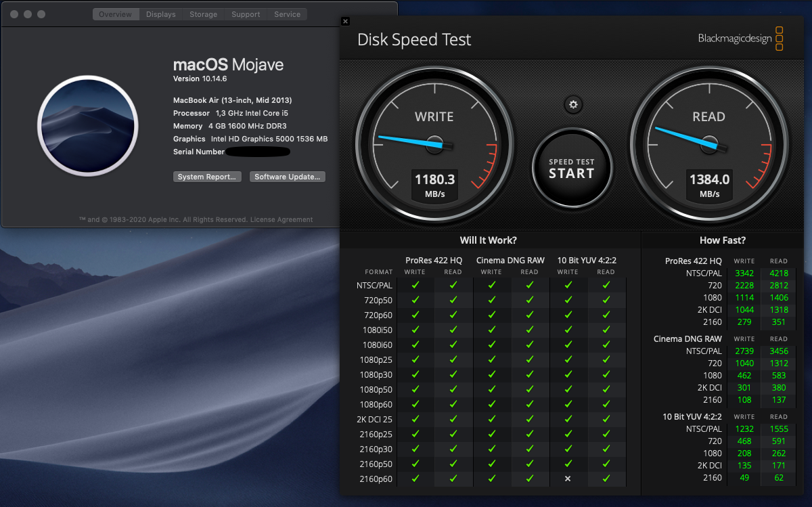Select the Service tab
812x507 pixels.
tap(287, 14)
